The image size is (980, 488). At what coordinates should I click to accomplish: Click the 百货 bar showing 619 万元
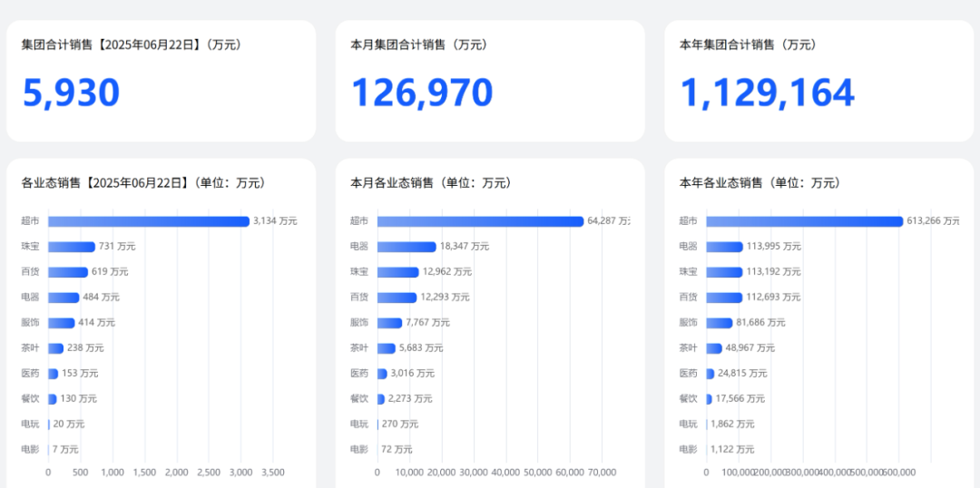point(68,272)
